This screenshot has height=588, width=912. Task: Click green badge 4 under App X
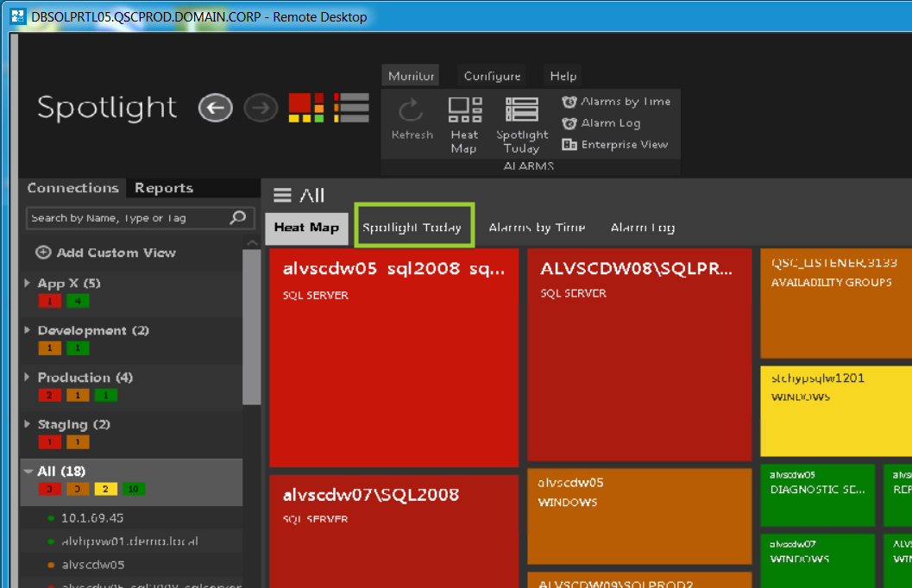78,301
